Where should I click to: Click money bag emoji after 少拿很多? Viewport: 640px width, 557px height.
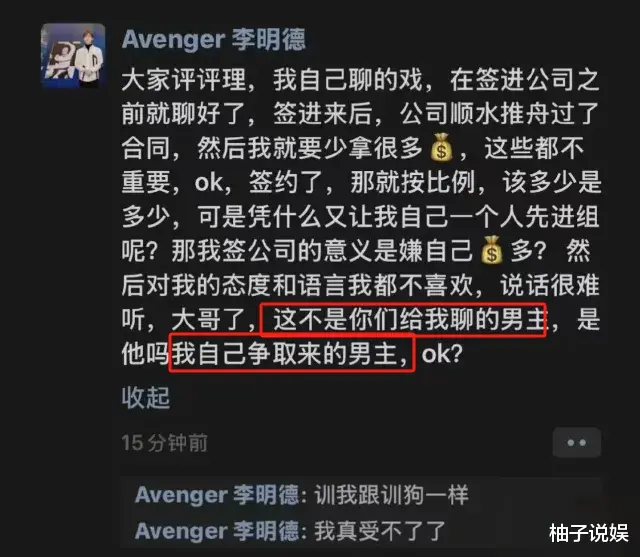(x=442, y=147)
